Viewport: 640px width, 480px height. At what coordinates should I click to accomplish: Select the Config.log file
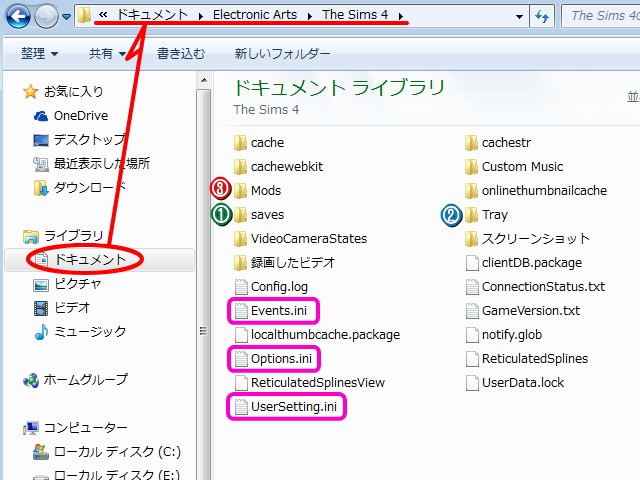click(271, 287)
